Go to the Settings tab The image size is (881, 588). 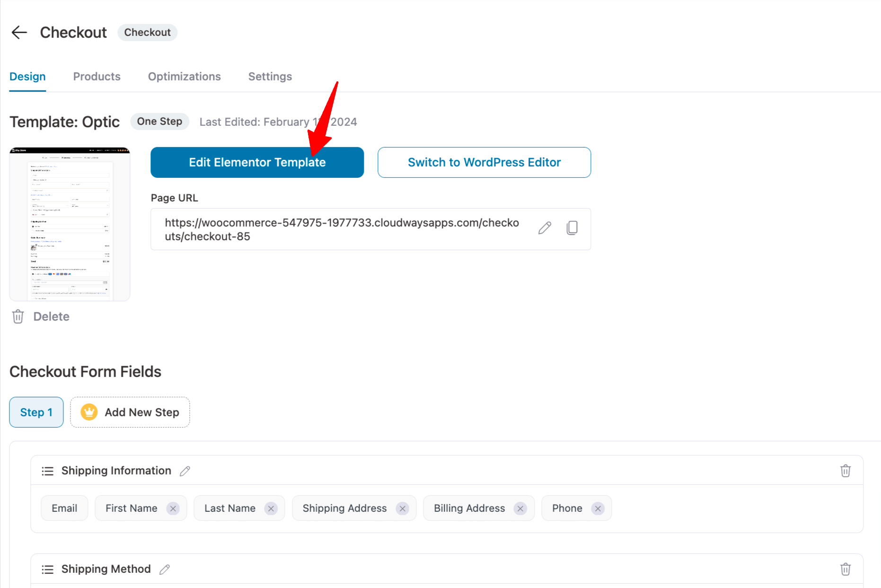(x=270, y=77)
